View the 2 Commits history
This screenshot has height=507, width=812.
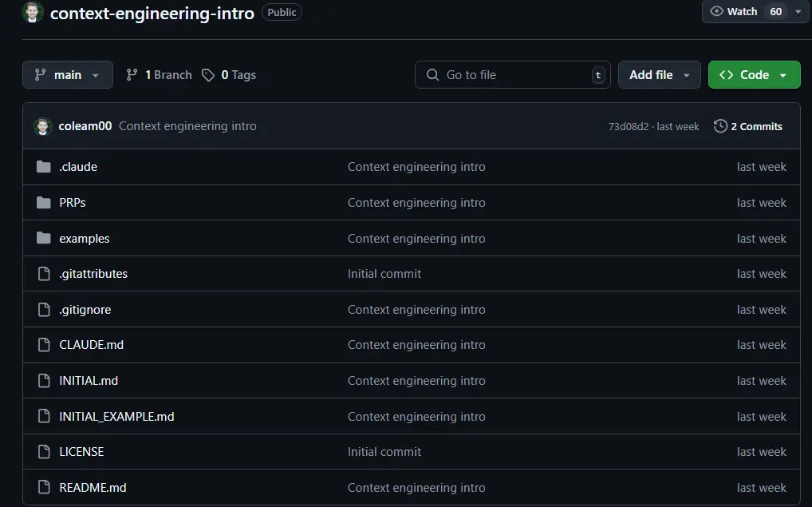755,126
